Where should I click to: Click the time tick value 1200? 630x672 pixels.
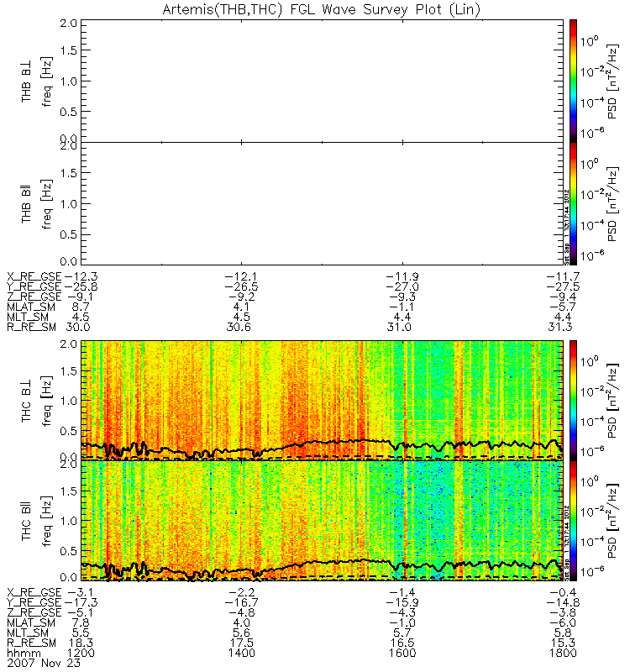[81, 654]
